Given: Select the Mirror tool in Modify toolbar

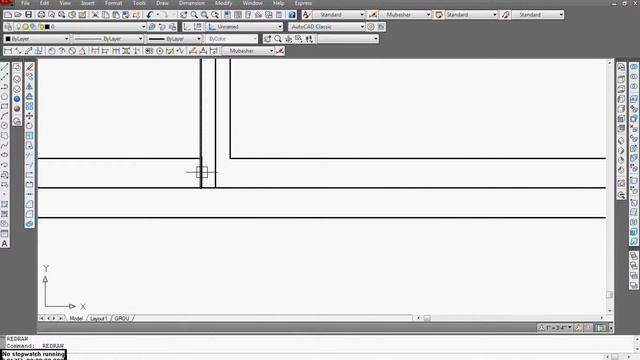Looking at the screenshot, I should (x=29, y=87).
